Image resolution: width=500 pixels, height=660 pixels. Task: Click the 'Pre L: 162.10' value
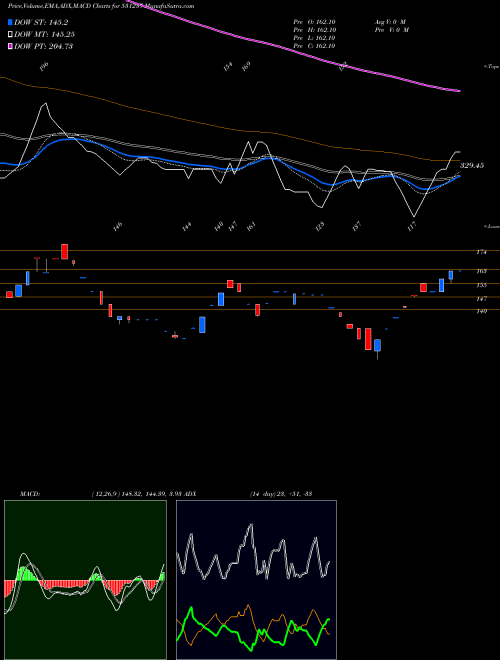[x=314, y=38]
